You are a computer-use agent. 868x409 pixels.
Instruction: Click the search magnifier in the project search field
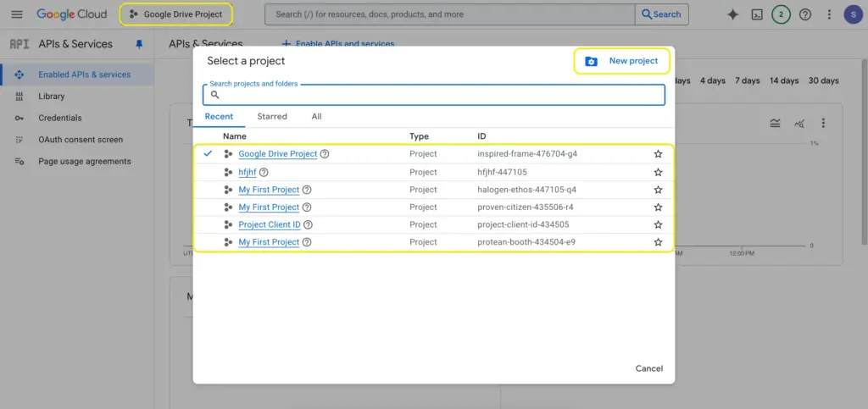pyautogui.click(x=215, y=95)
